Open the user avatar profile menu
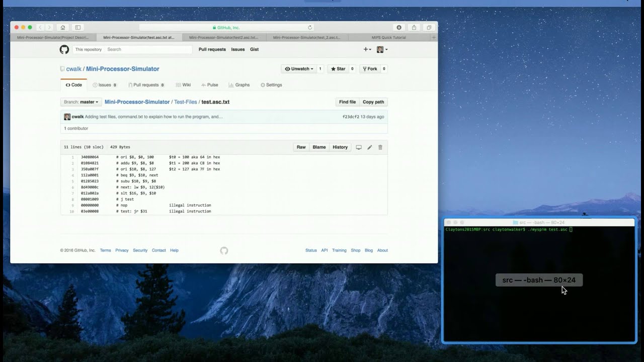 382,49
